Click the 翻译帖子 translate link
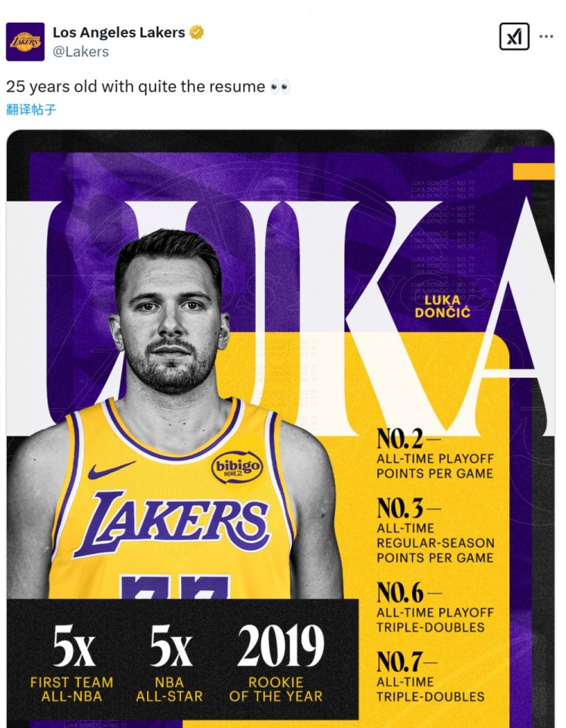This screenshot has height=728, width=566. click(31, 110)
